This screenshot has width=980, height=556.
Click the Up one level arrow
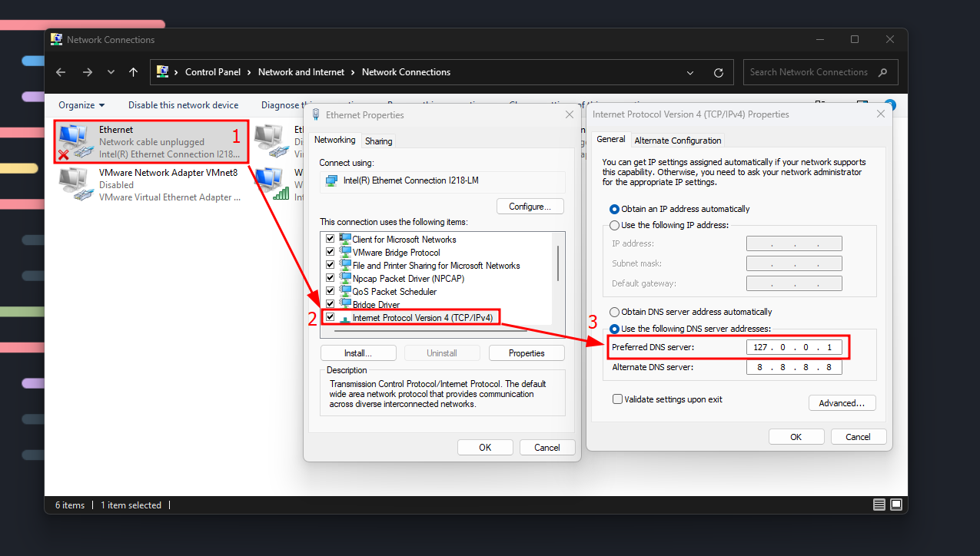133,72
